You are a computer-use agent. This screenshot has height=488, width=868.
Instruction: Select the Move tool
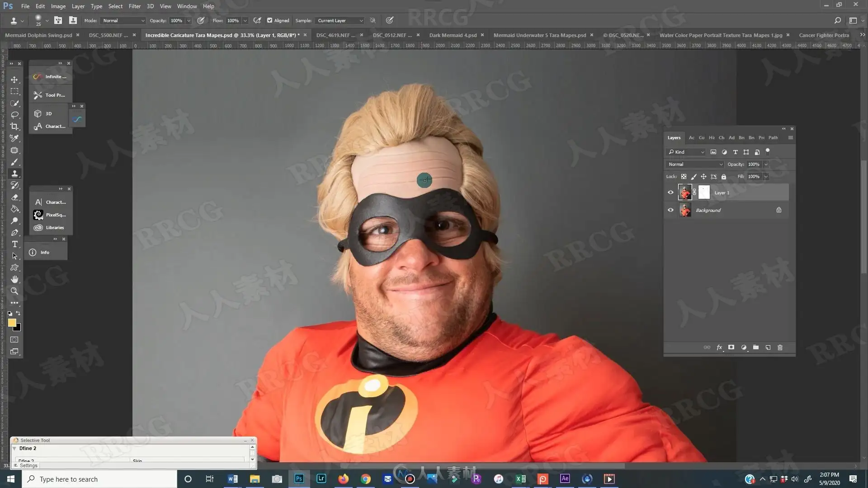[14, 80]
